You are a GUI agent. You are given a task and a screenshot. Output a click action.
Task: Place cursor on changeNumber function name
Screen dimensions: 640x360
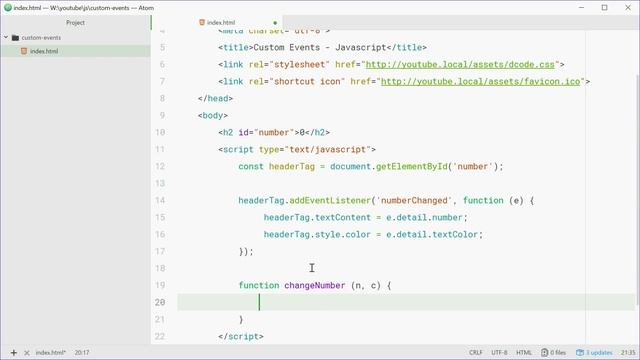tap(315, 285)
